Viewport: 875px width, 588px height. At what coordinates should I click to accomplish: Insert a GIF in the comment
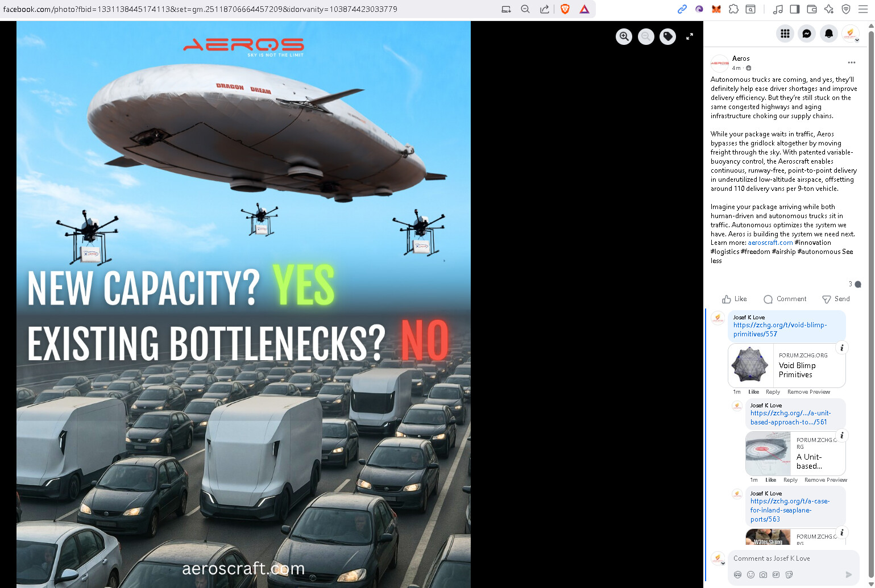pyautogui.click(x=776, y=574)
